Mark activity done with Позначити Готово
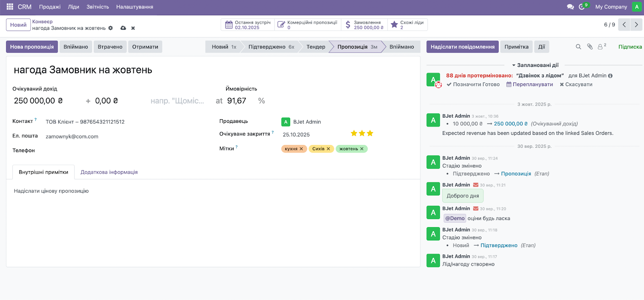This screenshot has height=300, width=644. coord(473,85)
